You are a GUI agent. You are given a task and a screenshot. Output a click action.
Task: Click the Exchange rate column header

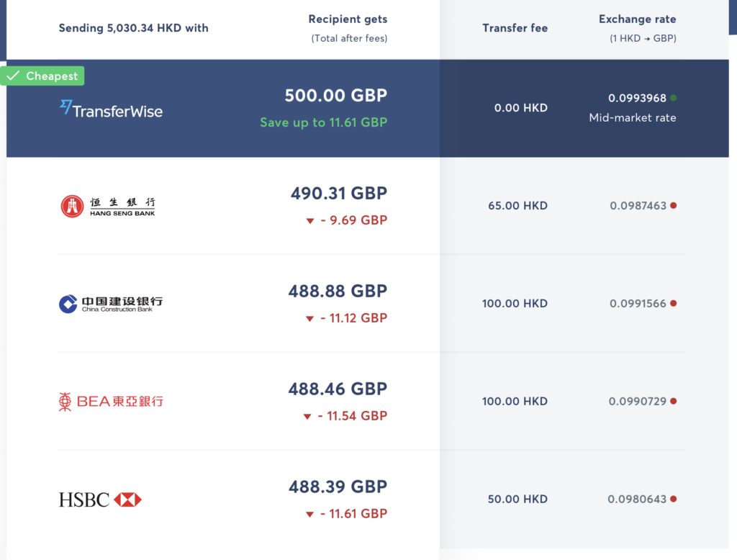coord(638,19)
